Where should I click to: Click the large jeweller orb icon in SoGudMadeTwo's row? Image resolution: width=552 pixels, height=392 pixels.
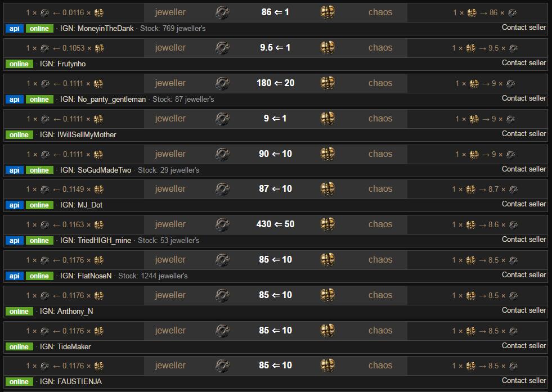click(x=222, y=154)
